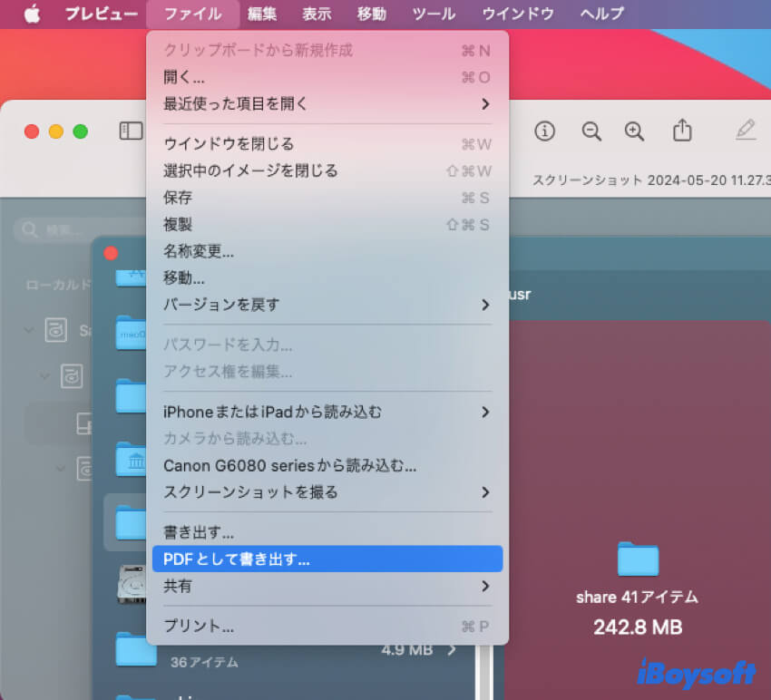Click the 36アイテム text

tap(204, 663)
